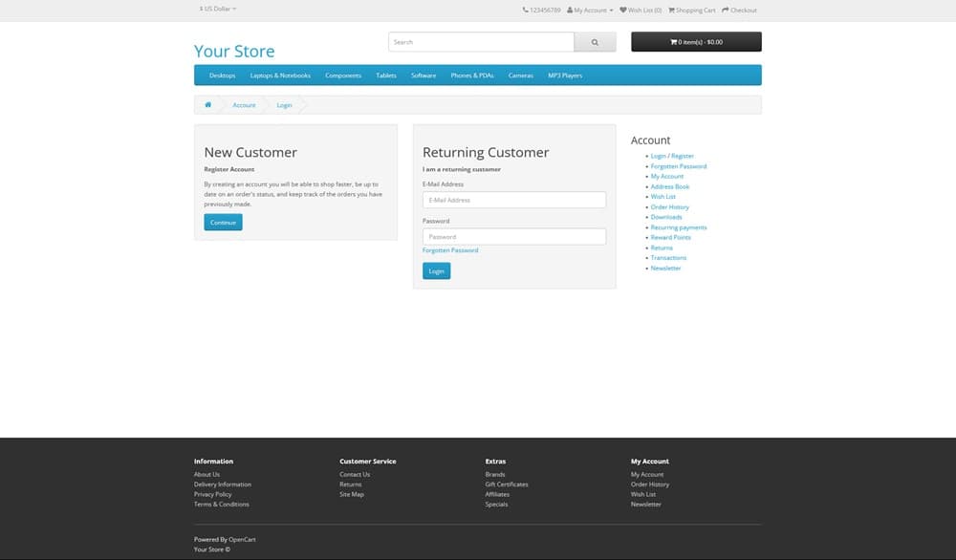The height and width of the screenshot is (560, 956).
Task: Click into the Password field
Action: pyautogui.click(x=513, y=236)
